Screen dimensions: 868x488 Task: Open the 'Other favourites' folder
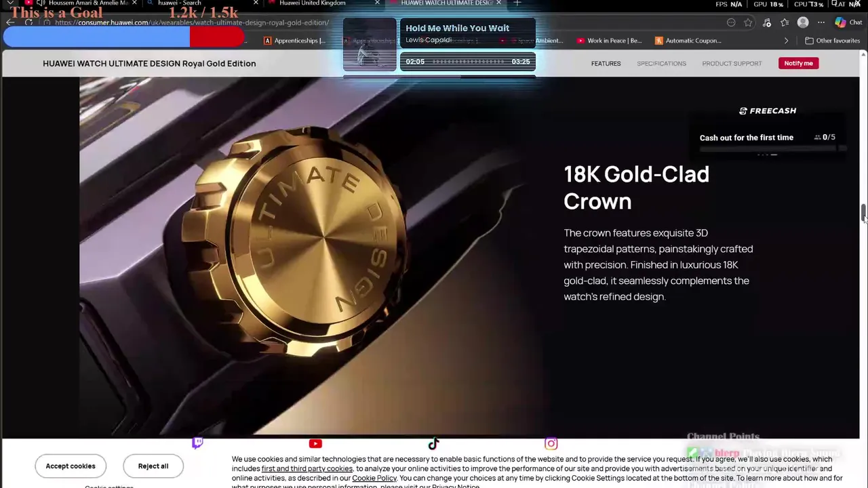click(x=832, y=41)
